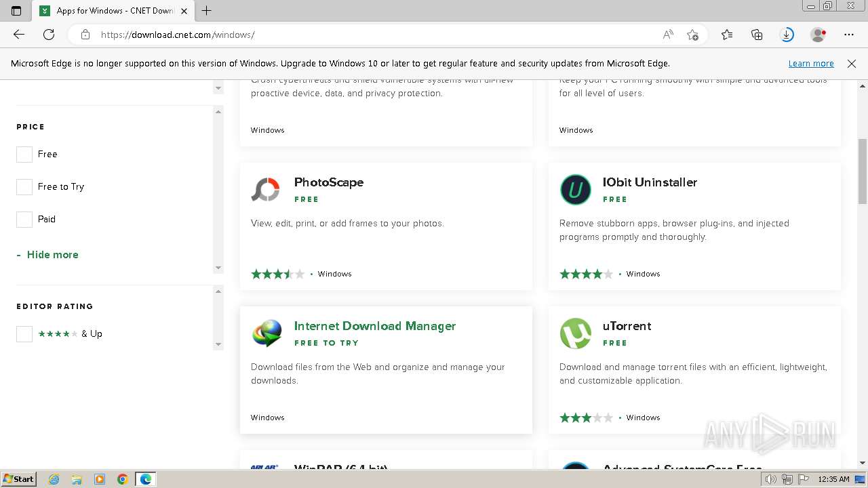Click uTorrent's three-star rating
Image resolution: width=868 pixels, height=488 pixels.
[x=587, y=418]
